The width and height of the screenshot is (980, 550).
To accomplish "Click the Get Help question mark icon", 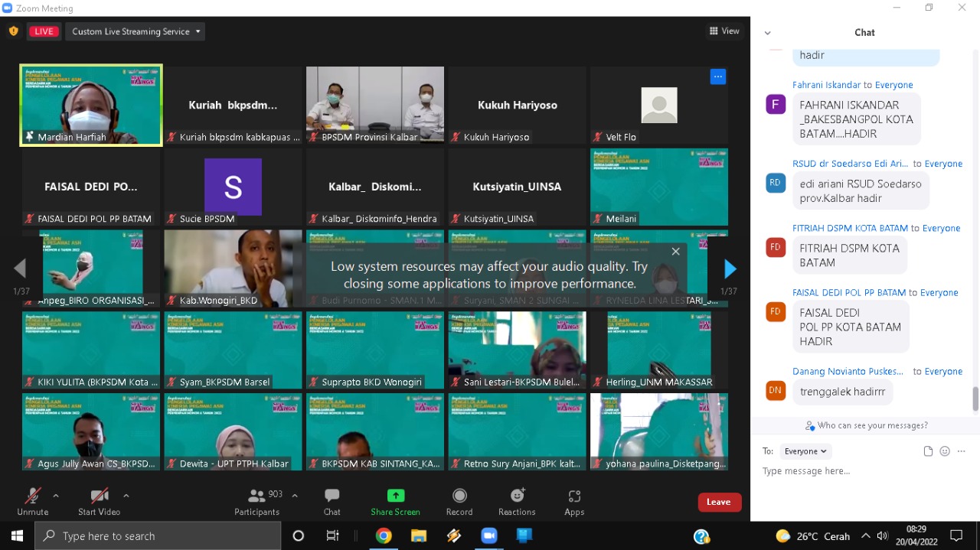I will click(x=701, y=536).
